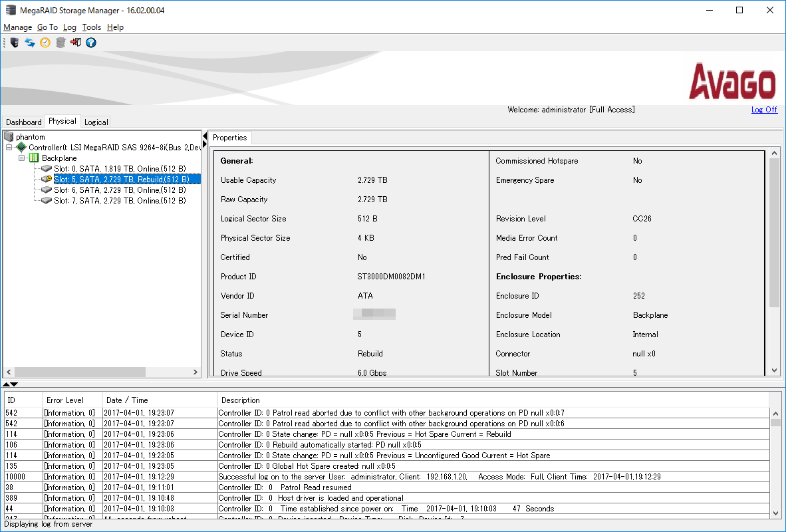Click the Description column header

(493, 400)
